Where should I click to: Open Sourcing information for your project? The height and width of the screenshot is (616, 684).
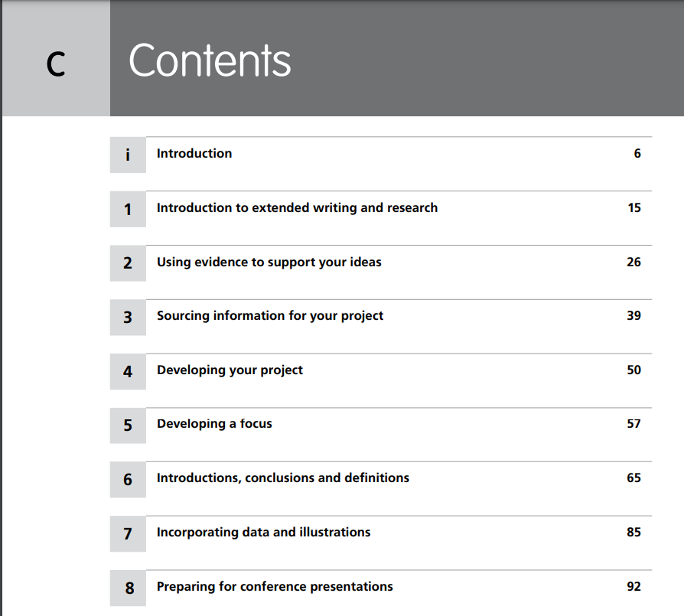[x=270, y=316]
